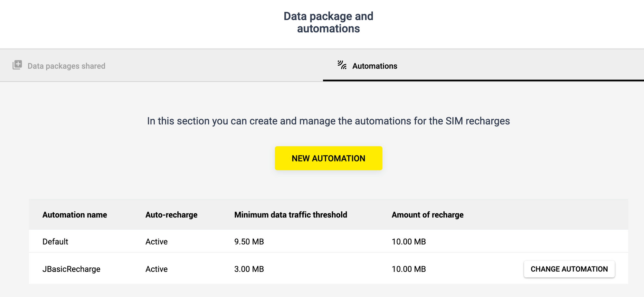Click the SIM recharges description sentence
644x297 pixels.
coord(328,121)
